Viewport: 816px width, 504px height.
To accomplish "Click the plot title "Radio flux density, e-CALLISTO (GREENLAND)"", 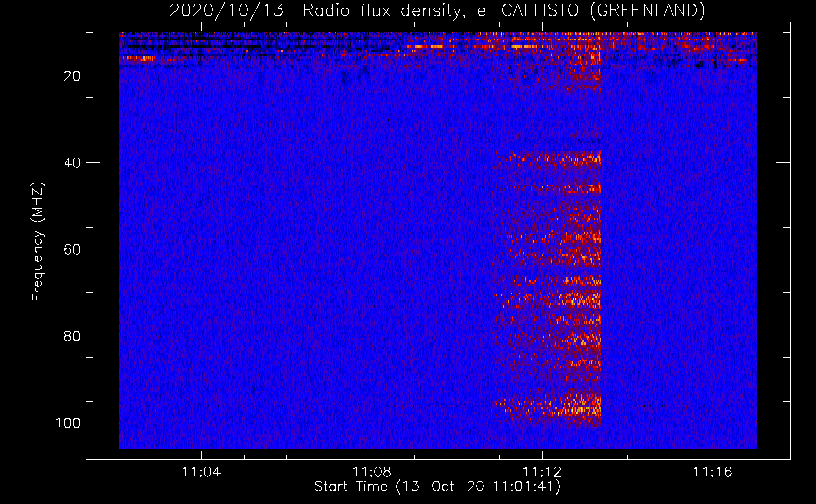I will pos(503,10).
